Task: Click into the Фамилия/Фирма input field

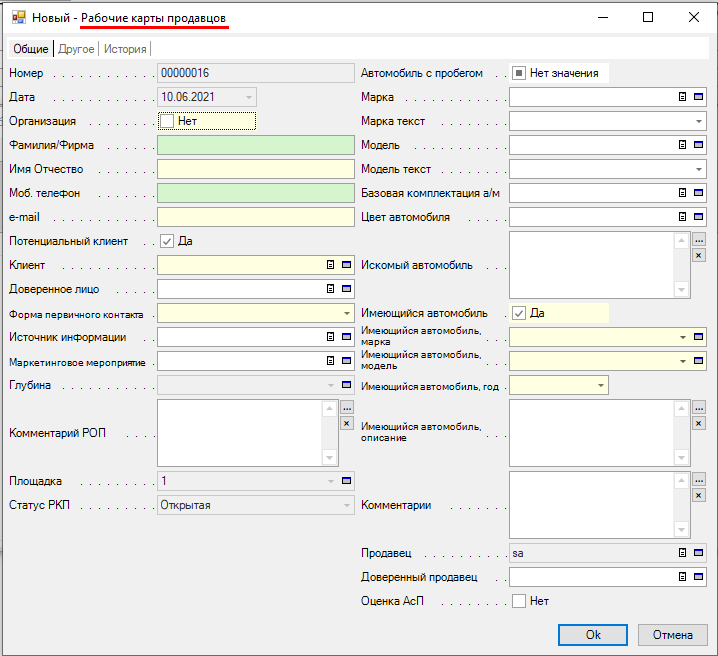Action: (x=256, y=145)
